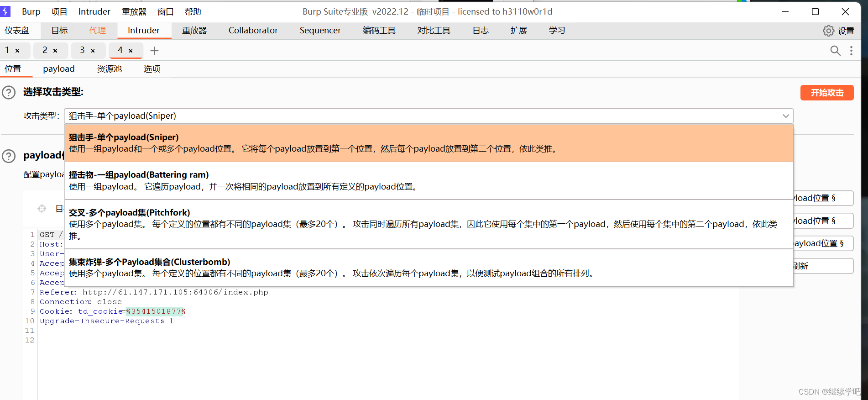Open the 选项 sub-tab
Screen dimensions: 868x400
[152, 69]
